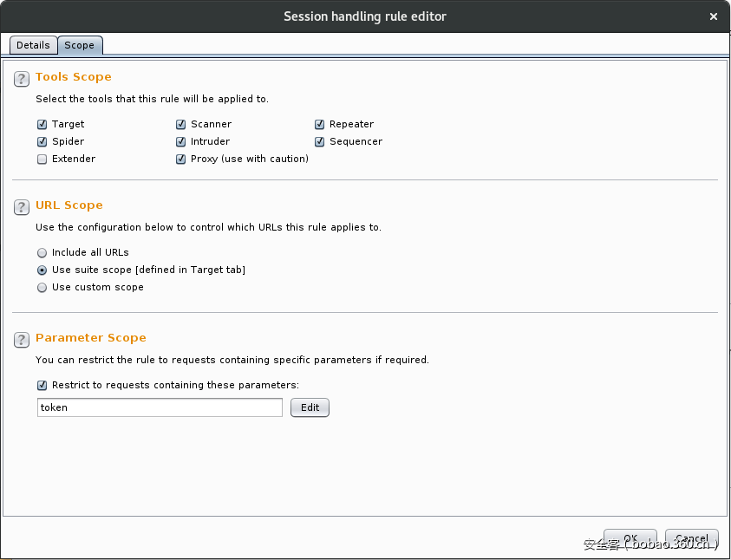The width and height of the screenshot is (731, 560).
Task: Uncheck the Intruder checkbox
Action: point(181,142)
